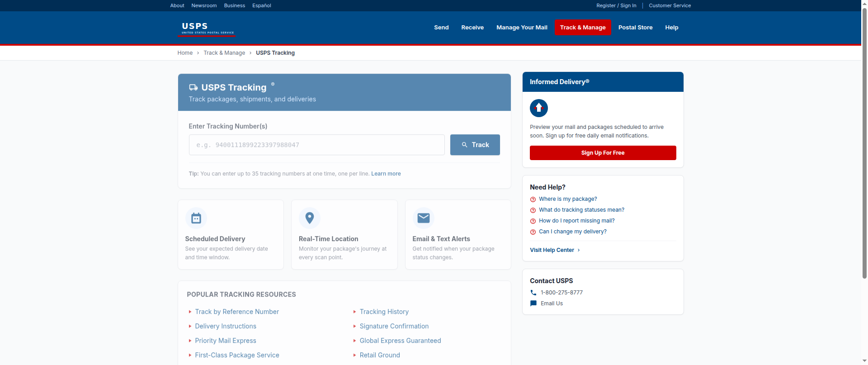Click the question icon beside tracking statuses
Viewport: 868px width, 365px height.
pos(533,210)
